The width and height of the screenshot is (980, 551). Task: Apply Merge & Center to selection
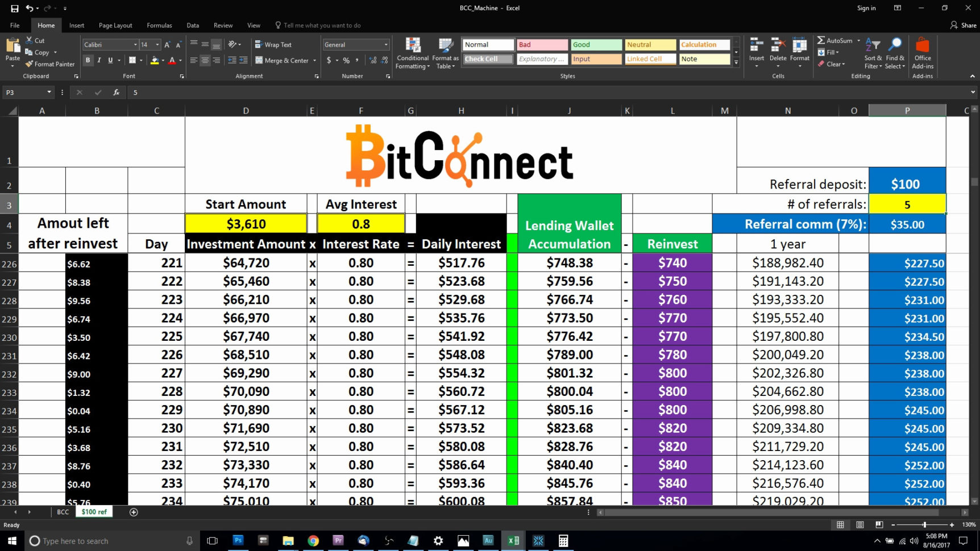(x=283, y=60)
